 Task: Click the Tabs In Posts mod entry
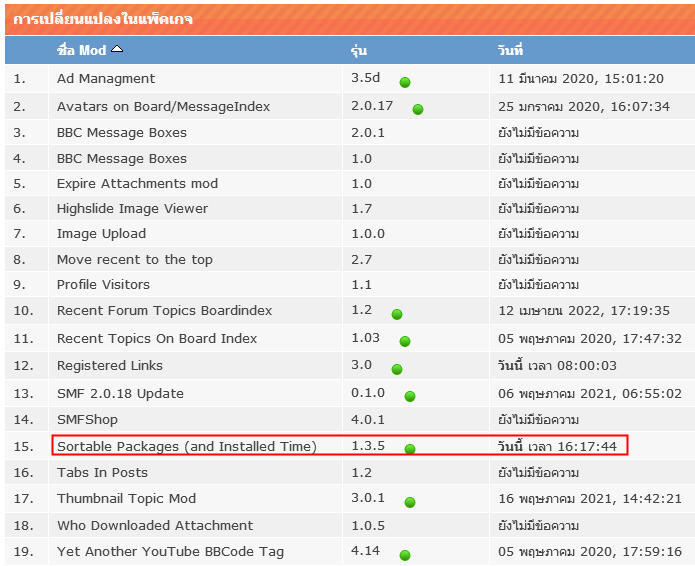point(102,473)
